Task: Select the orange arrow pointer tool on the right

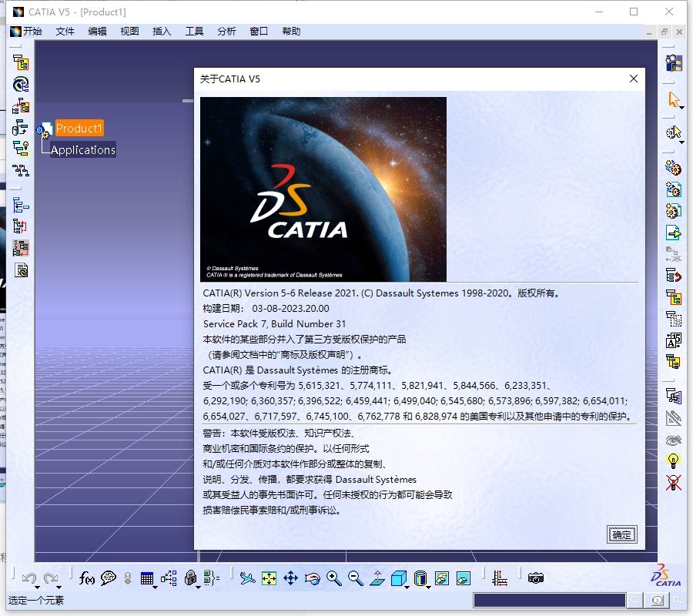Action: click(x=673, y=99)
